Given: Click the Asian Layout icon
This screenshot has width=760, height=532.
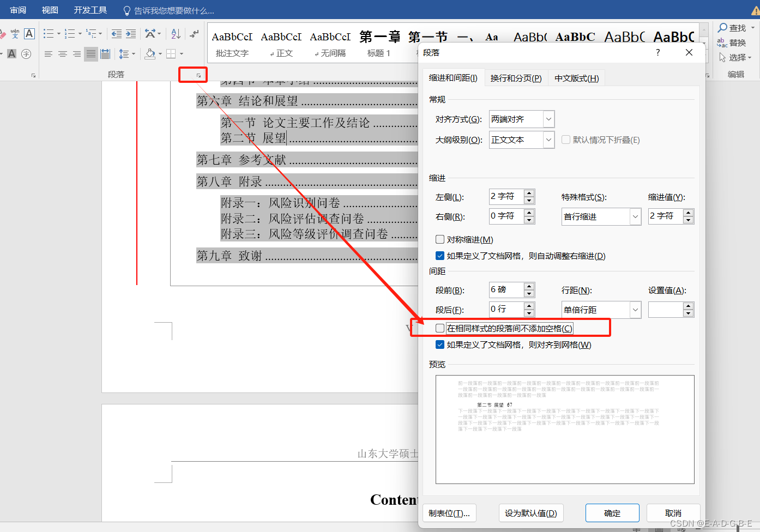Looking at the screenshot, I should pyautogui.click(x=150, y=34).
